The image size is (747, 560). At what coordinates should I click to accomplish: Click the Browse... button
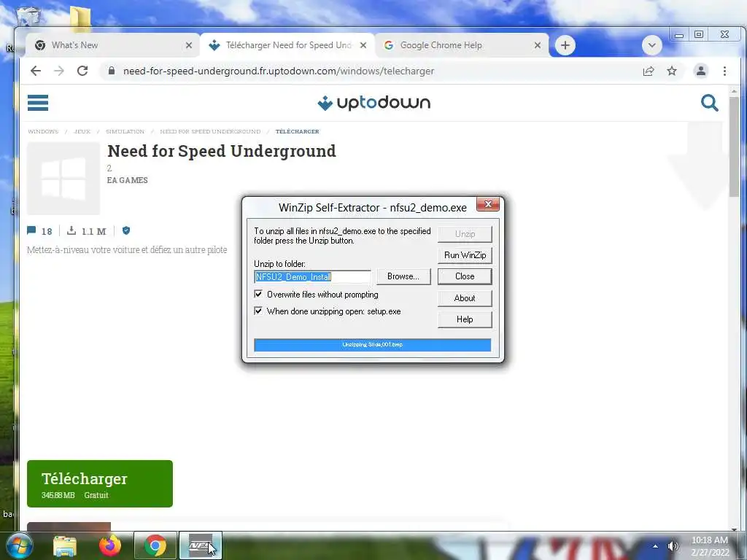[x=403, y=276]
